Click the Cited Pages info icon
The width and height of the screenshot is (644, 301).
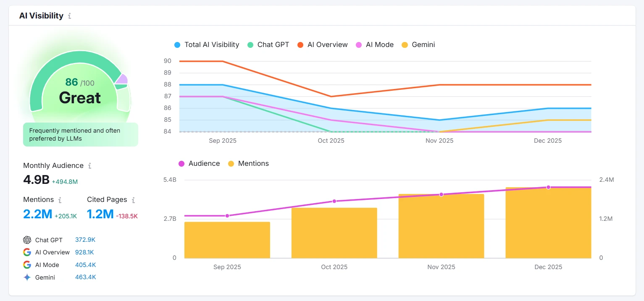(133, 200)
